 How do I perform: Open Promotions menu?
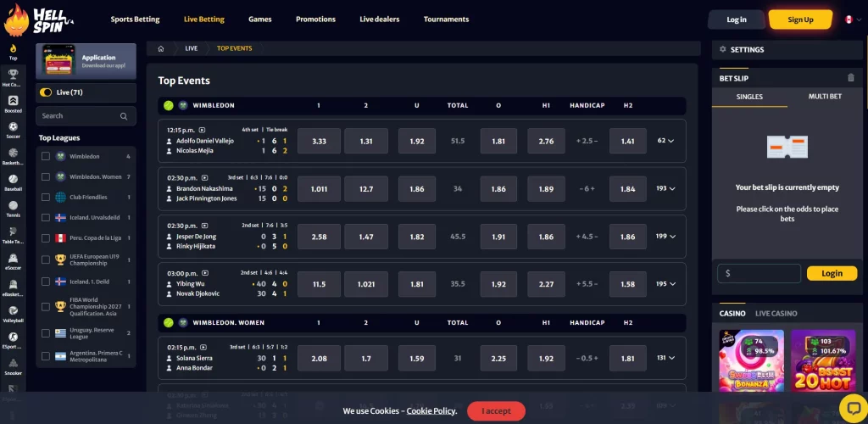[315, 20]
